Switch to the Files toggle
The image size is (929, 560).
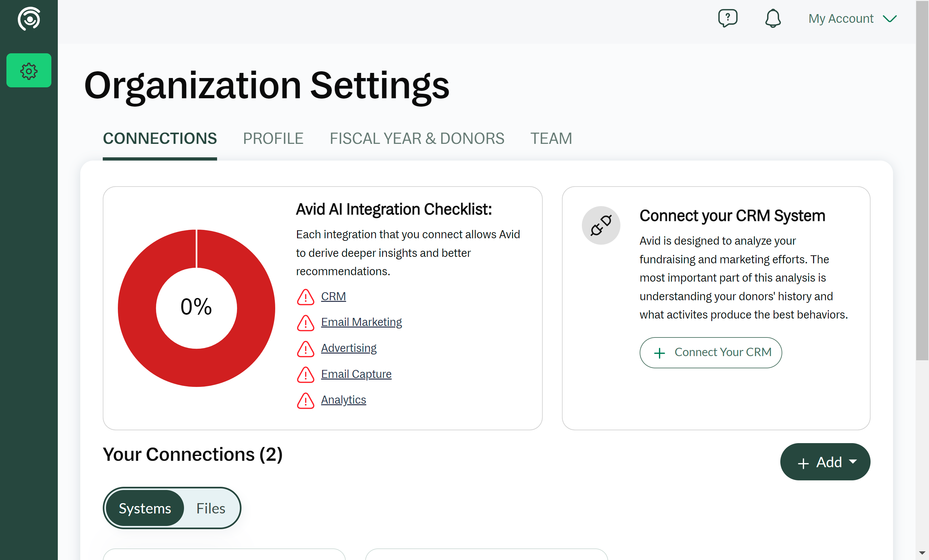pos(210,508)
